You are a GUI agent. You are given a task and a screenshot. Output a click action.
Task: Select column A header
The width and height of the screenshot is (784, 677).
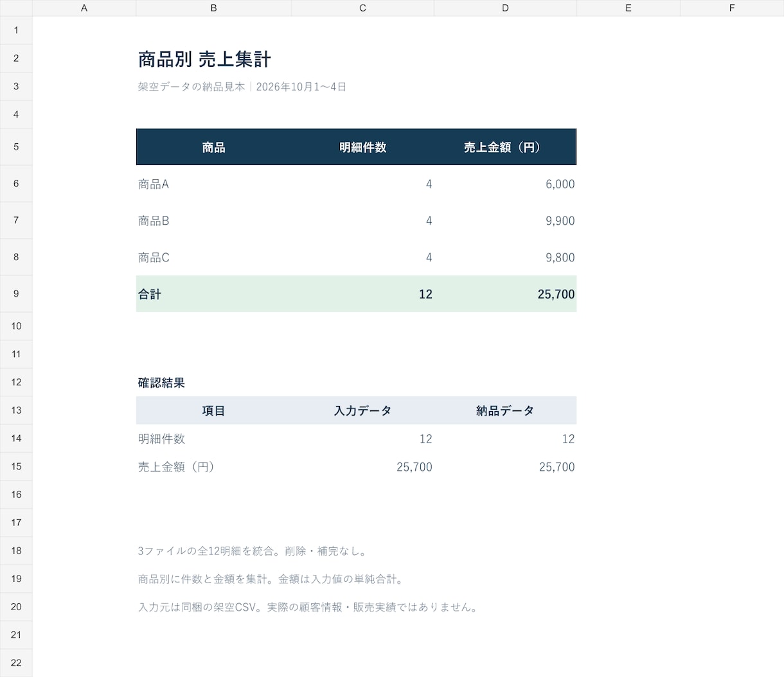pos(84,8)
